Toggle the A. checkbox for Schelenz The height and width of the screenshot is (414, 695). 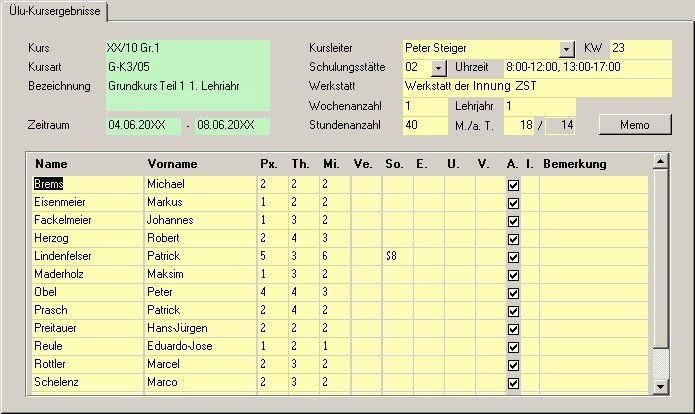click(514, 383)
